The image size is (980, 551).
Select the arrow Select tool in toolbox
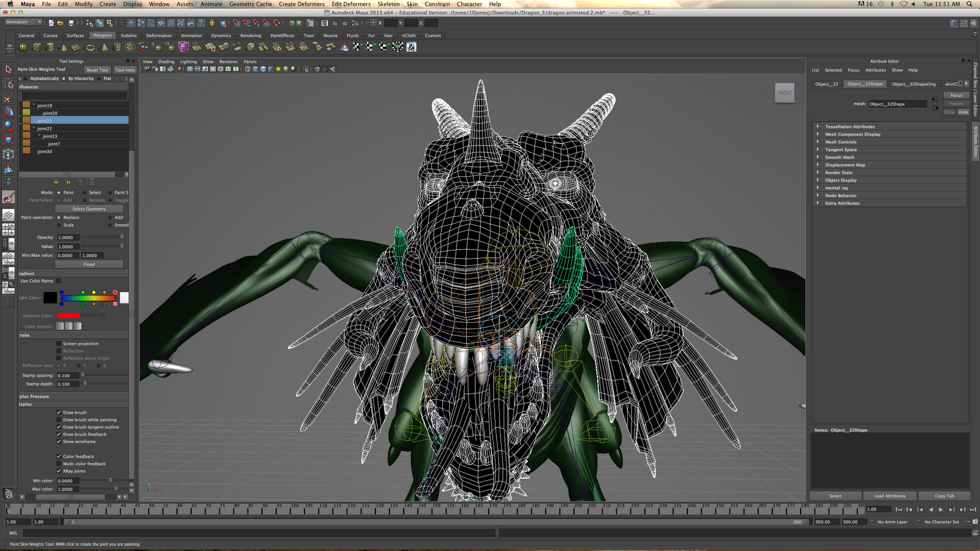coord(9,69)
